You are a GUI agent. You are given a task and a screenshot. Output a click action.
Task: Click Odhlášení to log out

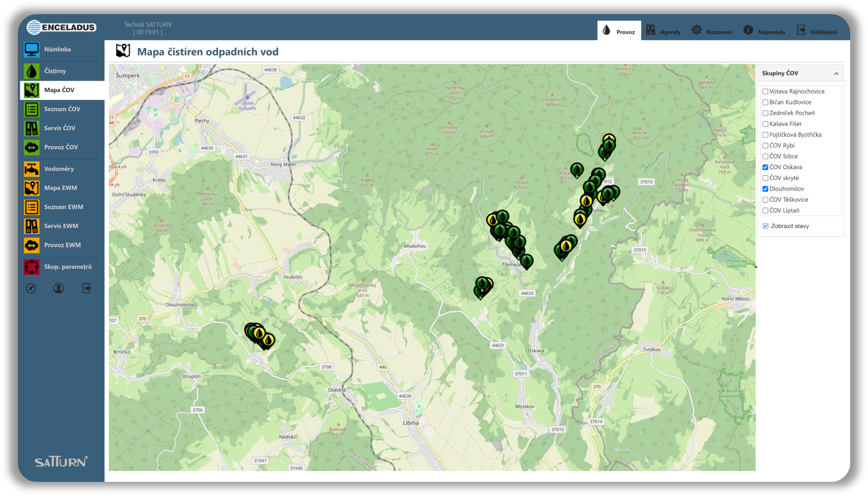817,31
